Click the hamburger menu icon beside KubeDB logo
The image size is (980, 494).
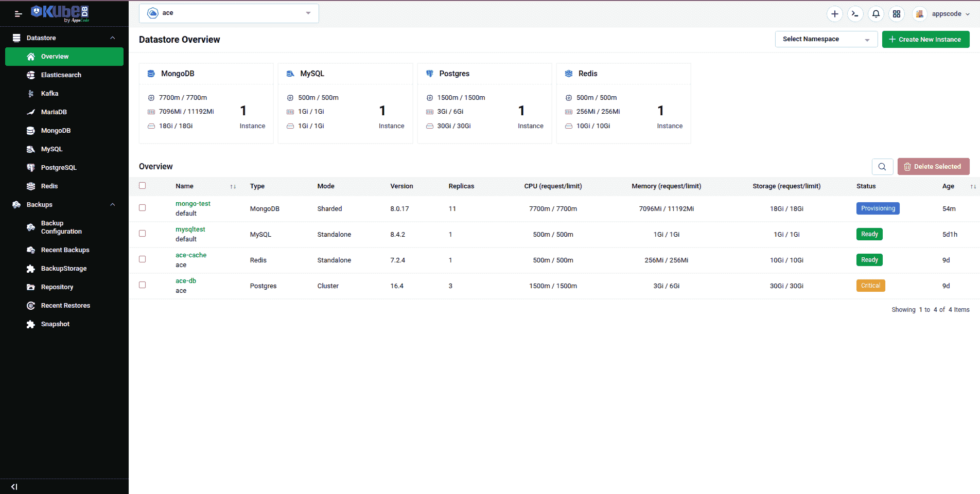click(18, 14)
